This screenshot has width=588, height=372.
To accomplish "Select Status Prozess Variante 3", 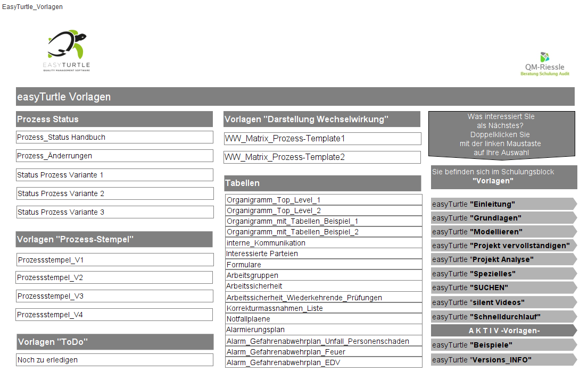I will [115, 212].
